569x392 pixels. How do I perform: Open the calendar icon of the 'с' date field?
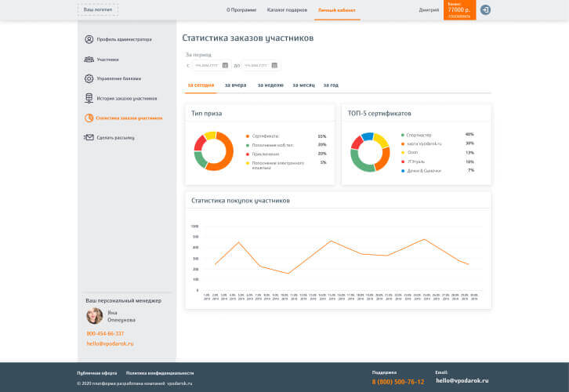point(225,65)
